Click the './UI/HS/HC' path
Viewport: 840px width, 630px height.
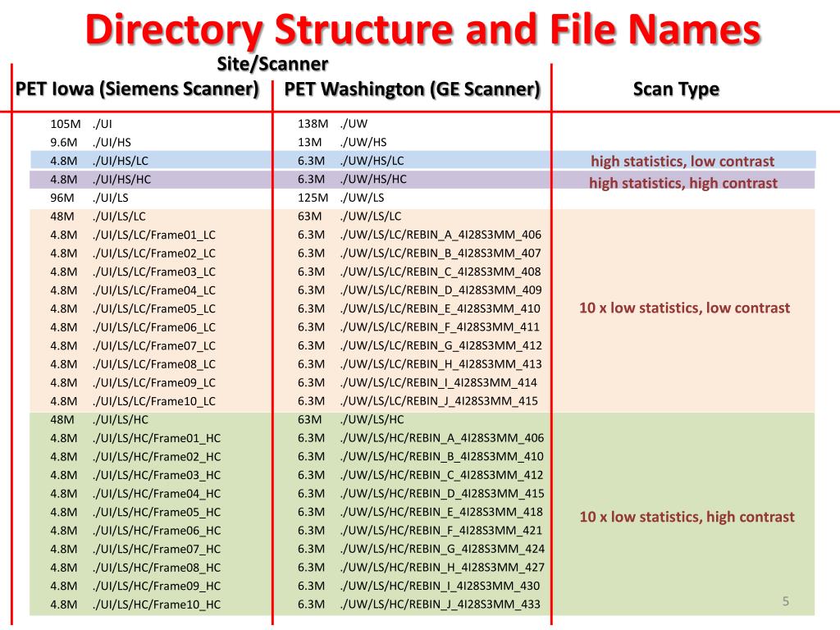pyautogui.click(x=121, y=180)
